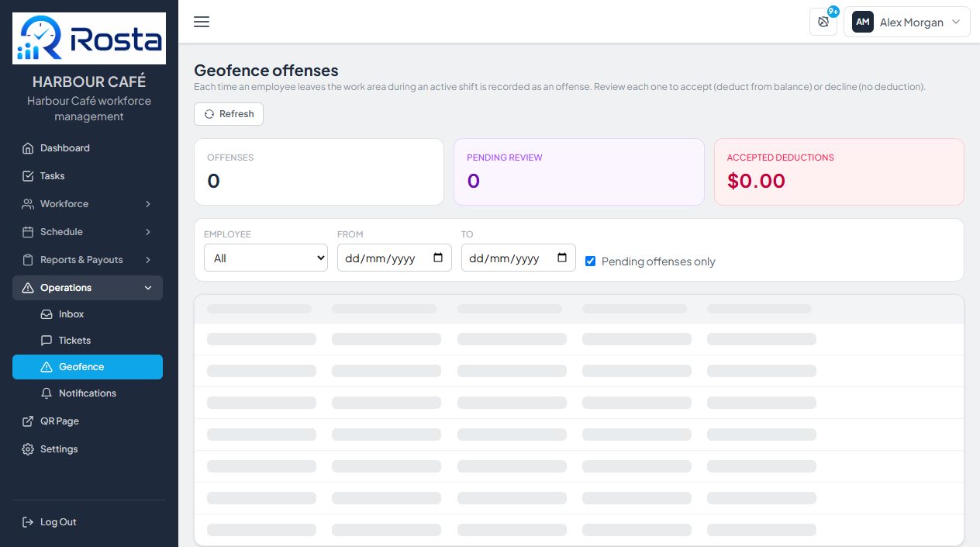Click the From date input field
Viewport: 980px width, 547px height.
click(395, 258)
